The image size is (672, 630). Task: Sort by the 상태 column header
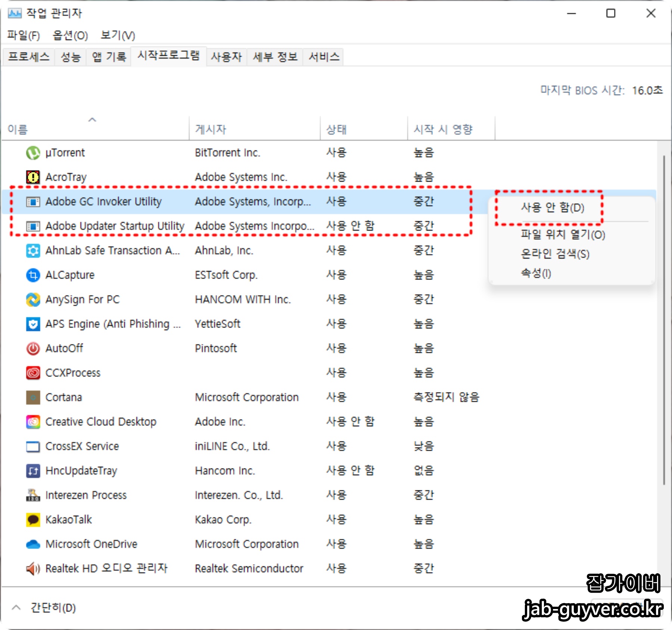click(x=364, y=129)
